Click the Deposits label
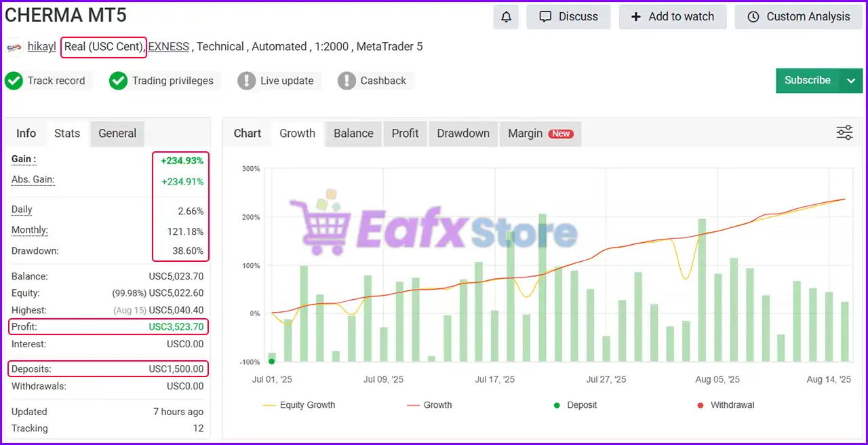This screenshot has width=868, height=445. (x=31, y=369)
